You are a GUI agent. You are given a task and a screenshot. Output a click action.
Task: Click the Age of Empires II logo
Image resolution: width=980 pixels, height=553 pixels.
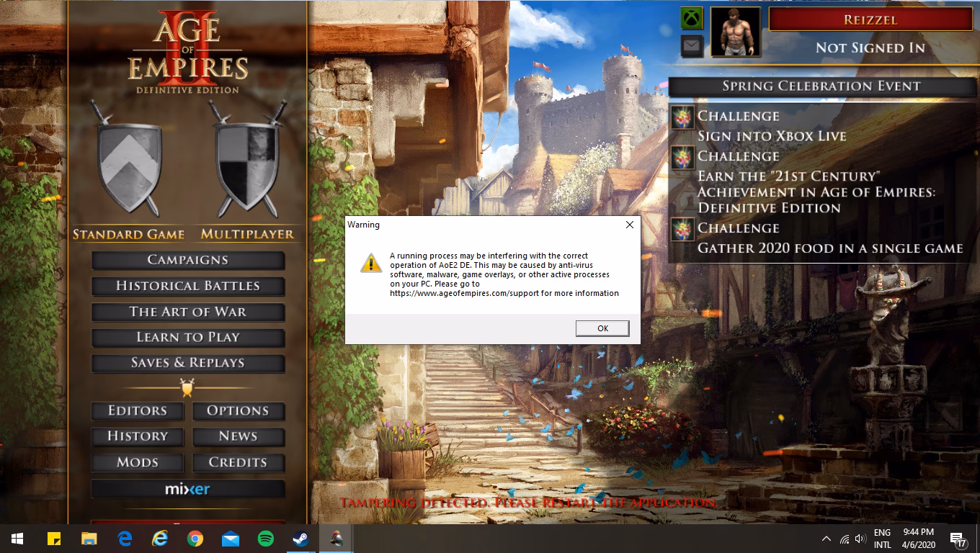(x=188, y=52)
